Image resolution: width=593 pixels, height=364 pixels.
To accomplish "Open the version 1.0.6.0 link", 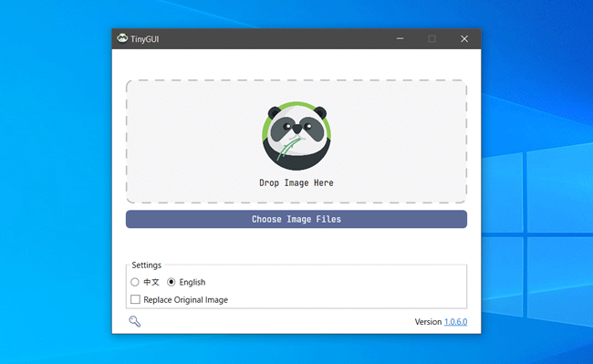I will (456, 322).
